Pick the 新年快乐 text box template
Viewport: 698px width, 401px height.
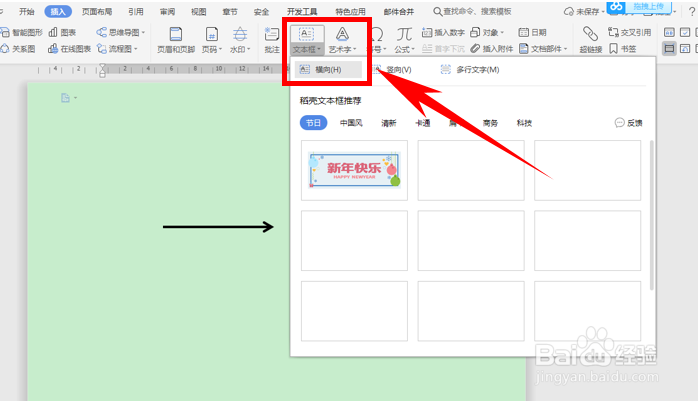tap(354, 170)
